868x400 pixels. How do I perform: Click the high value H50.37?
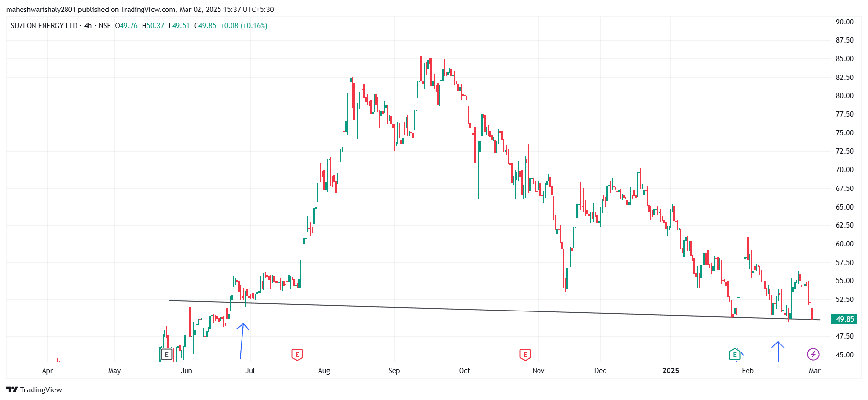coord(153,26)
